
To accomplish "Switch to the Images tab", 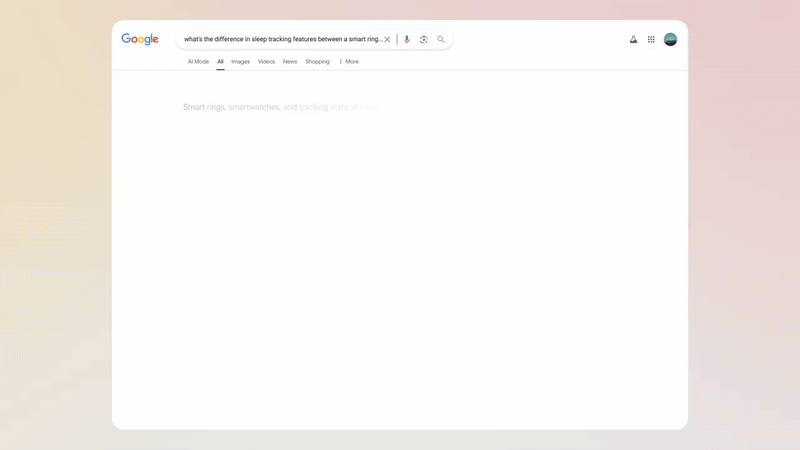I will (240, 62).
